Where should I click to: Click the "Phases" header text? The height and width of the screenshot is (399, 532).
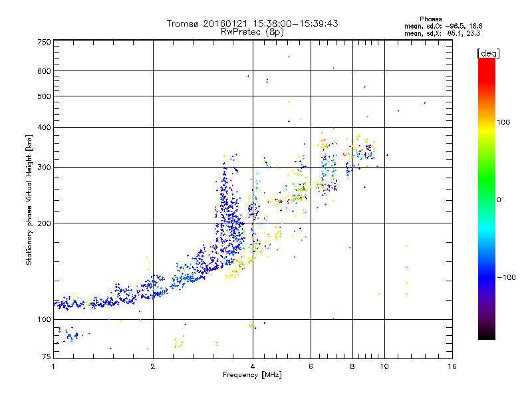[x=430, y=19]
